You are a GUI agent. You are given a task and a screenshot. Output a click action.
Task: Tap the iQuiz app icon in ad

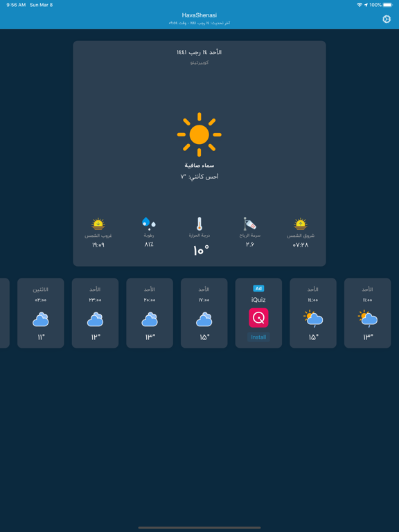(x=258, y=317)
